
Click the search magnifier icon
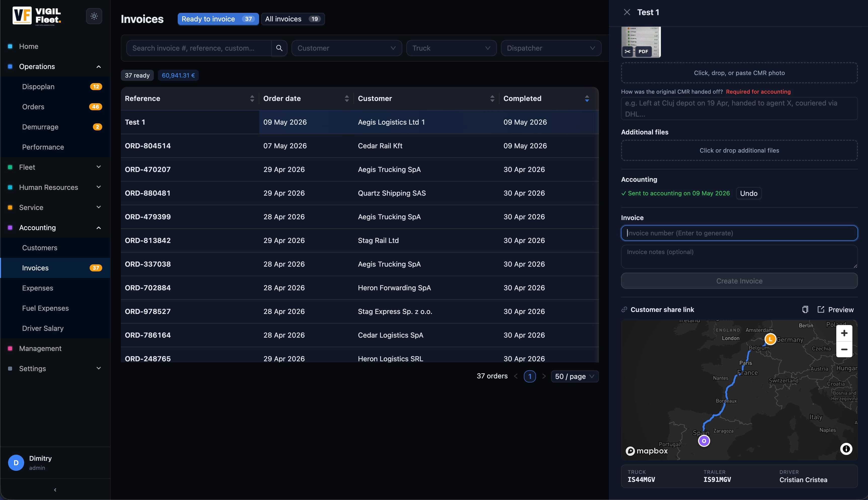point(279,48)
